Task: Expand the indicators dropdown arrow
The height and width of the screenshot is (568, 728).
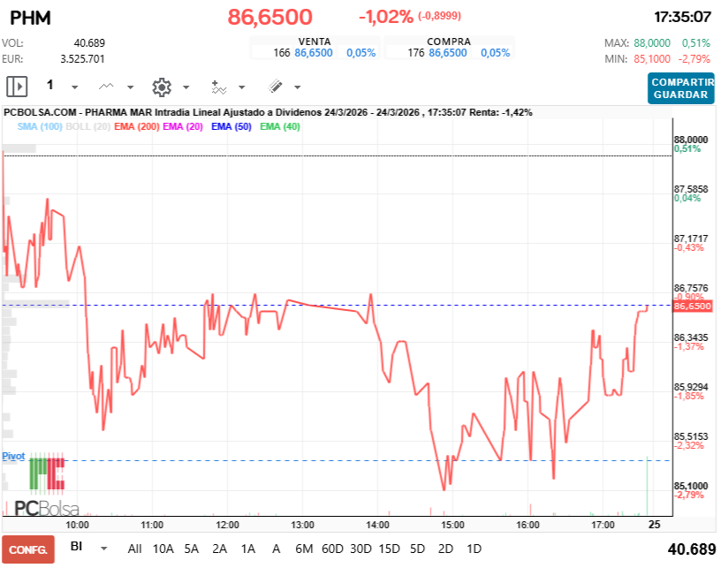Action: click(x=241, y=87)
